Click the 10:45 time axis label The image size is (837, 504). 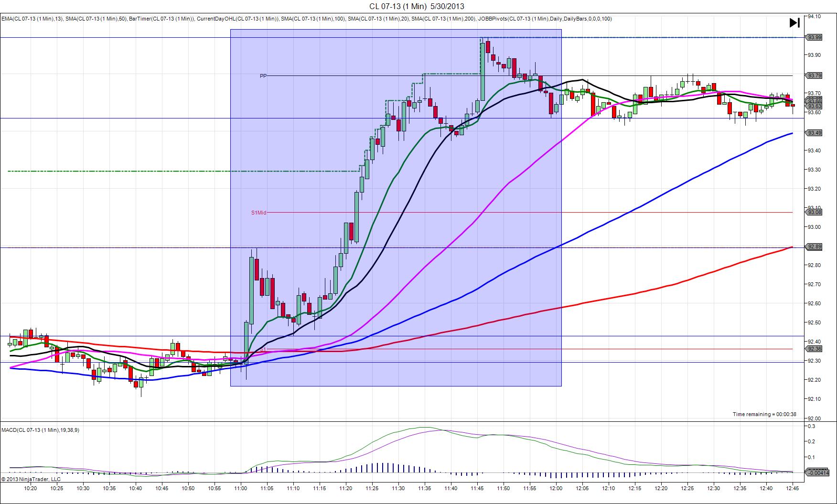tap(162, 488)
